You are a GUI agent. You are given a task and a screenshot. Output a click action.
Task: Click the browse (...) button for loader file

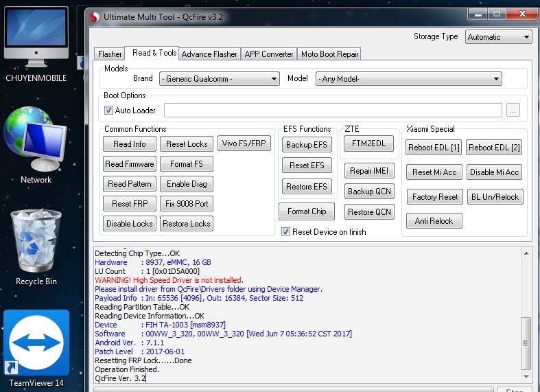[513, 111]
